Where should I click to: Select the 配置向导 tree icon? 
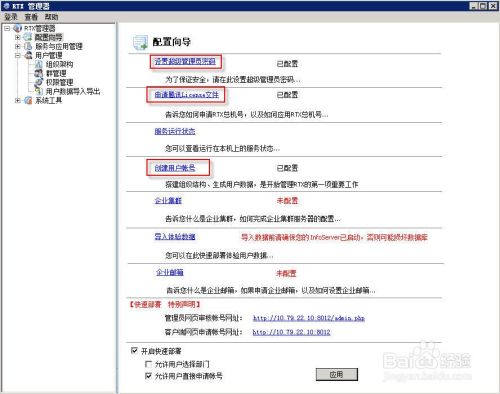28,37
